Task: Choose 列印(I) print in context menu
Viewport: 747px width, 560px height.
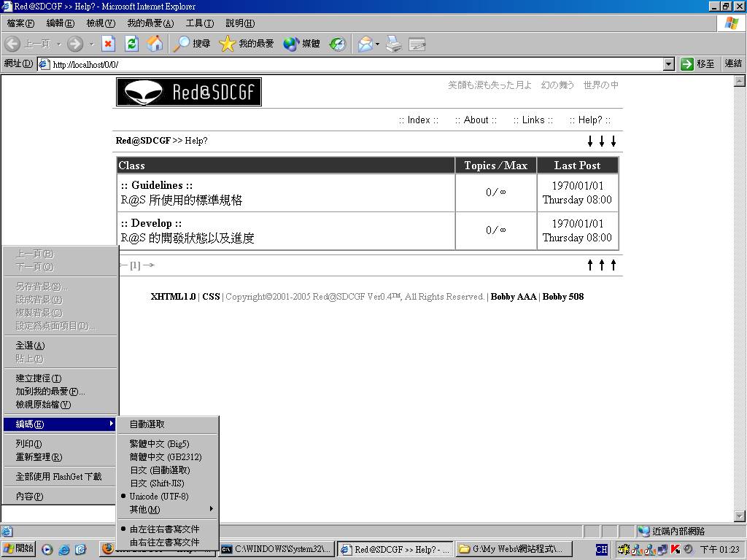Action: pyautogui.click(x=60, y=444)
